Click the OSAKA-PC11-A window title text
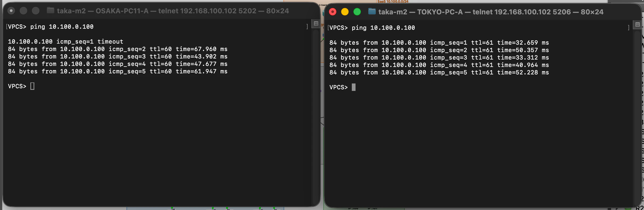This screenshot has width=644, height=210. (173, 11)
